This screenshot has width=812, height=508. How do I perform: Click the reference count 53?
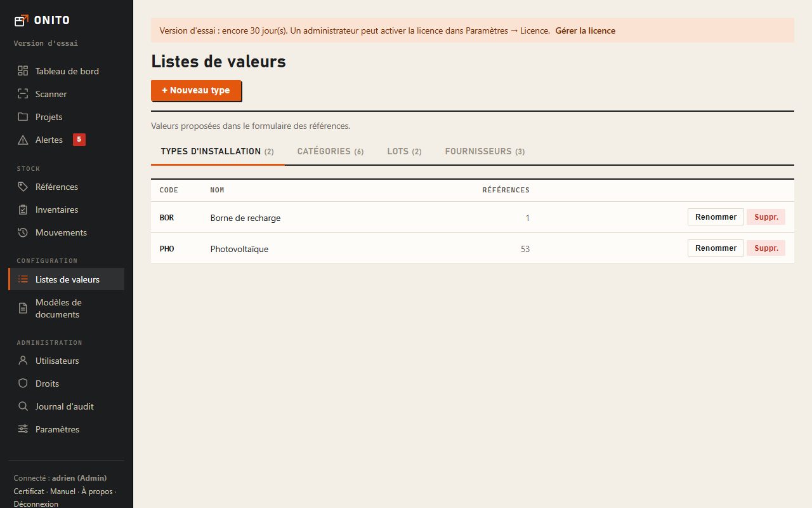coord(525,249)
